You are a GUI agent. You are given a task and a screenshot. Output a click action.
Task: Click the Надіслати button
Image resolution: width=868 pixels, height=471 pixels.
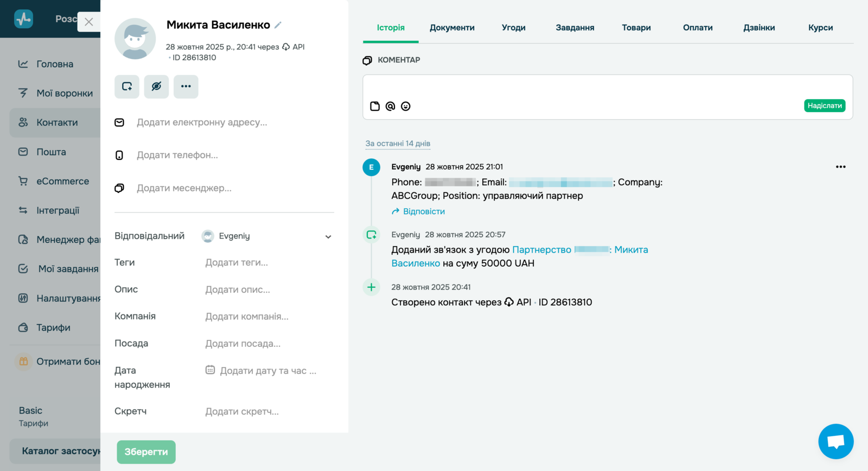pos(825,106)
